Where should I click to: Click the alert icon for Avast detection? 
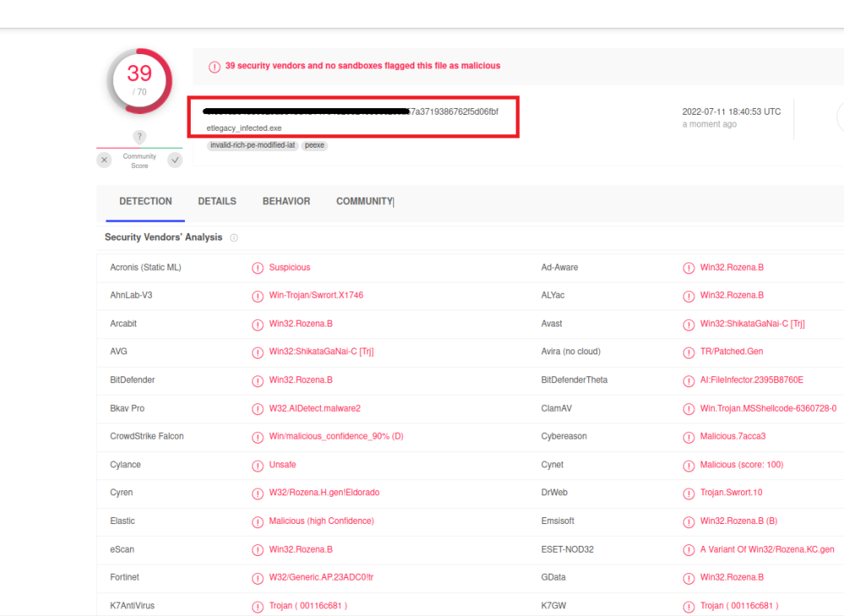coord(689,324)
